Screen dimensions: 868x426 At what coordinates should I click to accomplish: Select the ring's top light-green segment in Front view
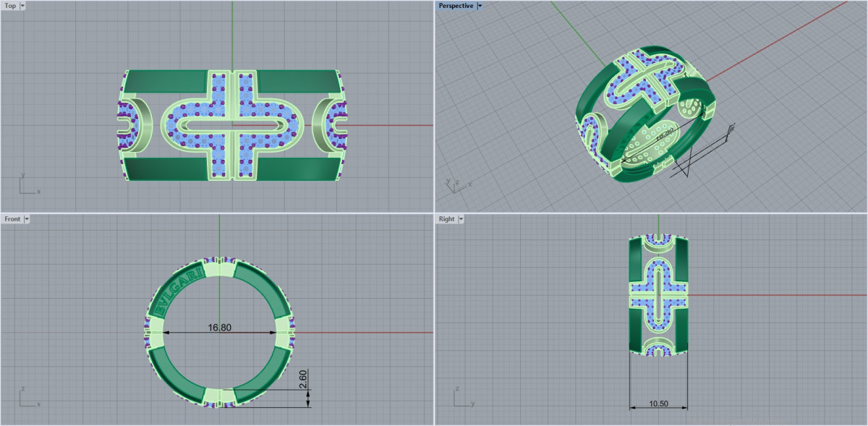(x=219, y=269)
